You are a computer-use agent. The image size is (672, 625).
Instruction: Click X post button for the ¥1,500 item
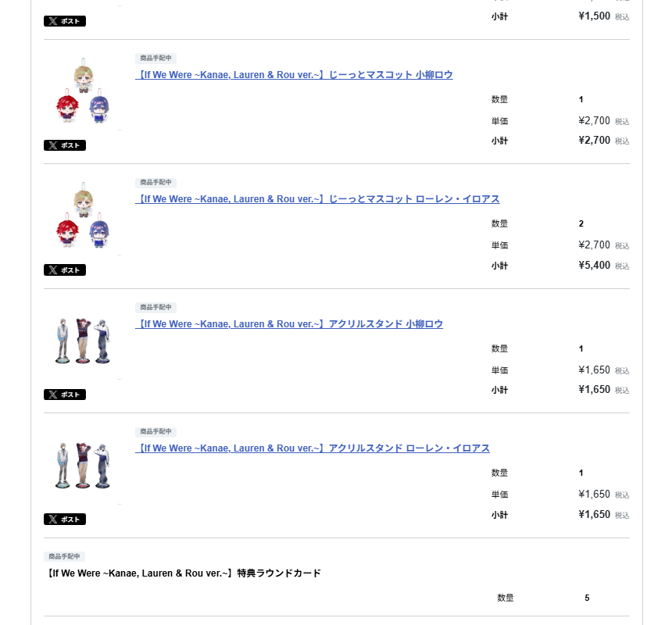(x=65, y=21)
